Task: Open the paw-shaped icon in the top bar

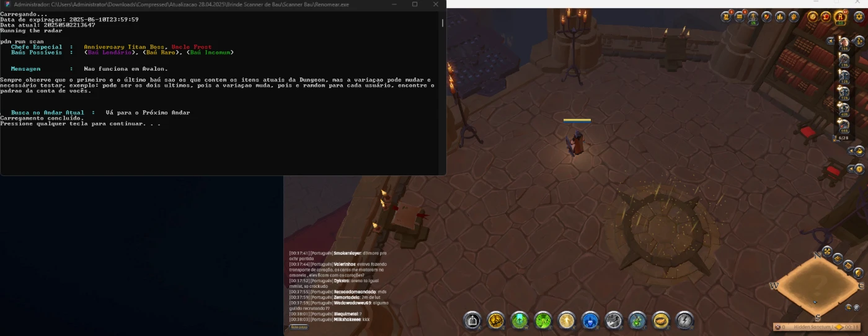Action: (x=794, y=17)
